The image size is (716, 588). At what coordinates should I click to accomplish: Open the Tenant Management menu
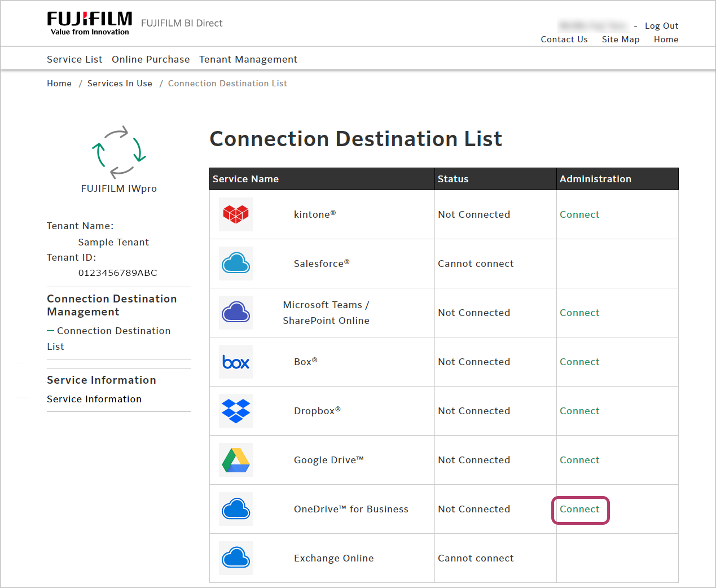248,59
